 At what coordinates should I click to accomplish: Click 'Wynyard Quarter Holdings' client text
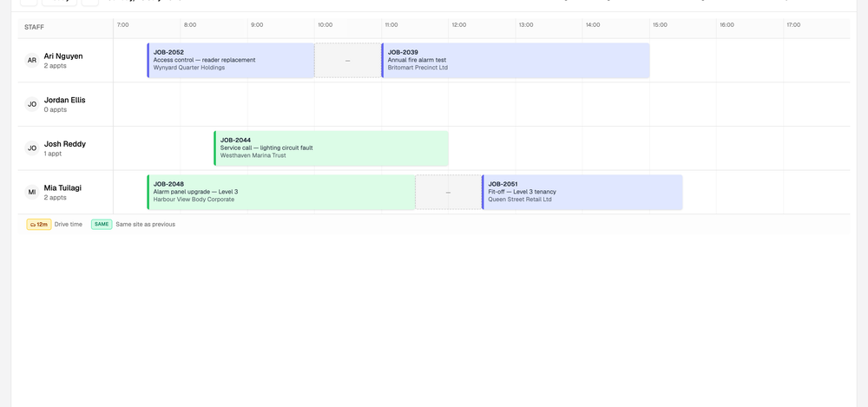click(x=189, y=68)
